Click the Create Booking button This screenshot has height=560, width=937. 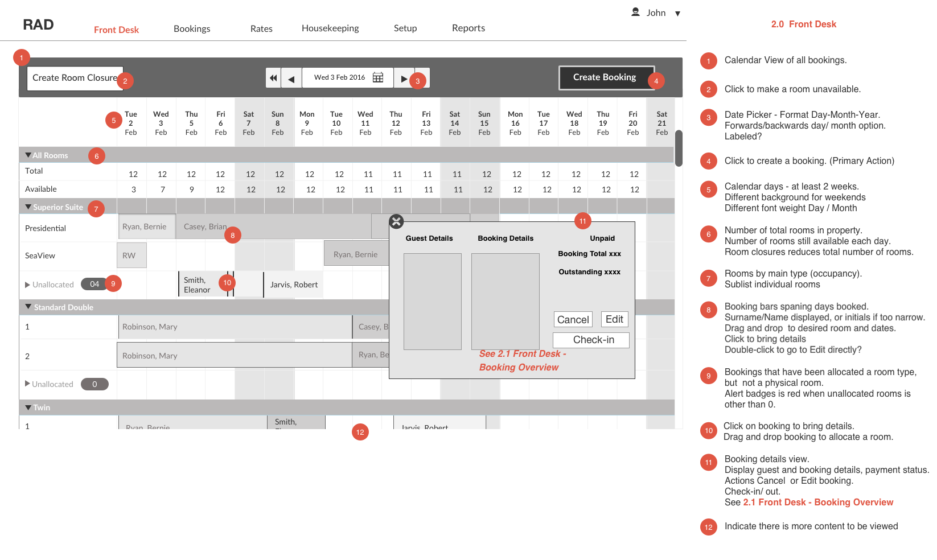click(606, 77)
